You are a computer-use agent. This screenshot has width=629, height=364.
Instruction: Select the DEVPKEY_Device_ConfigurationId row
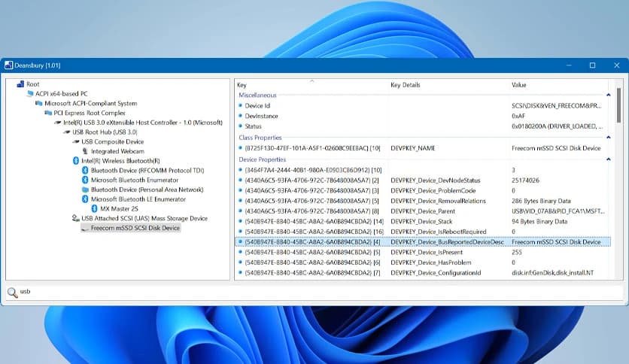pos(422,272)
